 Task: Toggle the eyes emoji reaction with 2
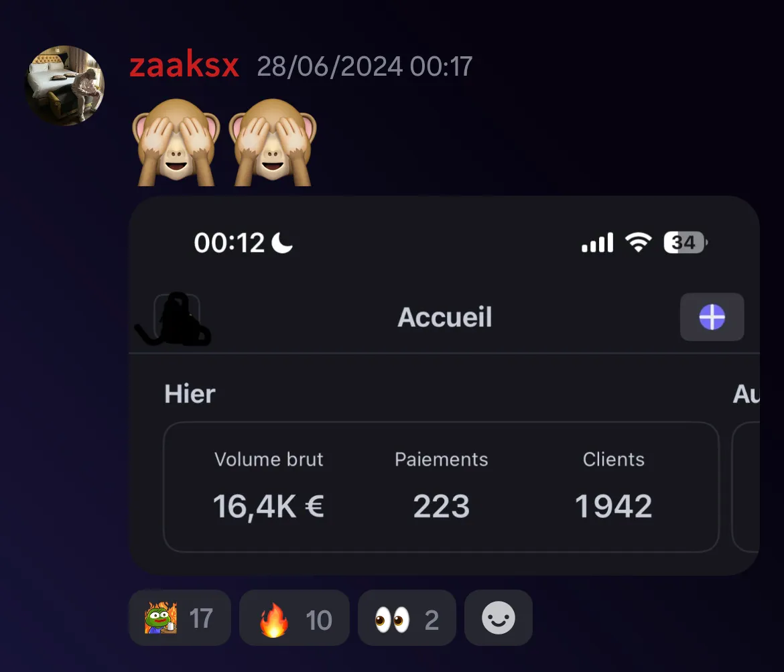coord(407,618)
